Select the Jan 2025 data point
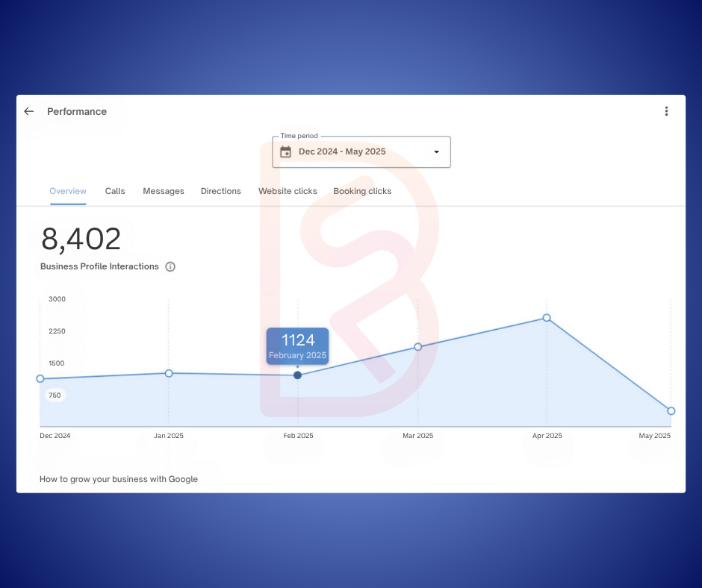The height and width of the screenshot is (588, 702). pyautogui.click(x=169, y=373)
